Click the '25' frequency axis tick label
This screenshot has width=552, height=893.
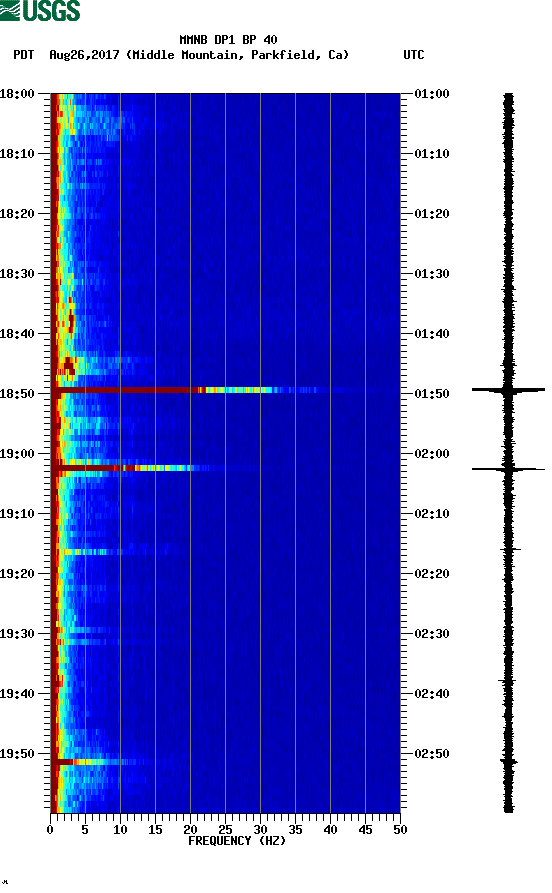[x=225, y=830]
